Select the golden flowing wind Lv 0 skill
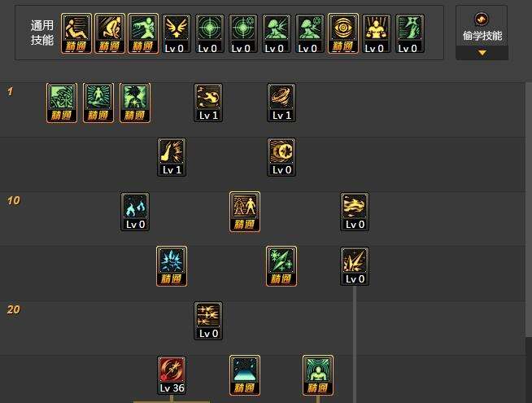Viewport: 532px width, 403px height. click(355, 212)
